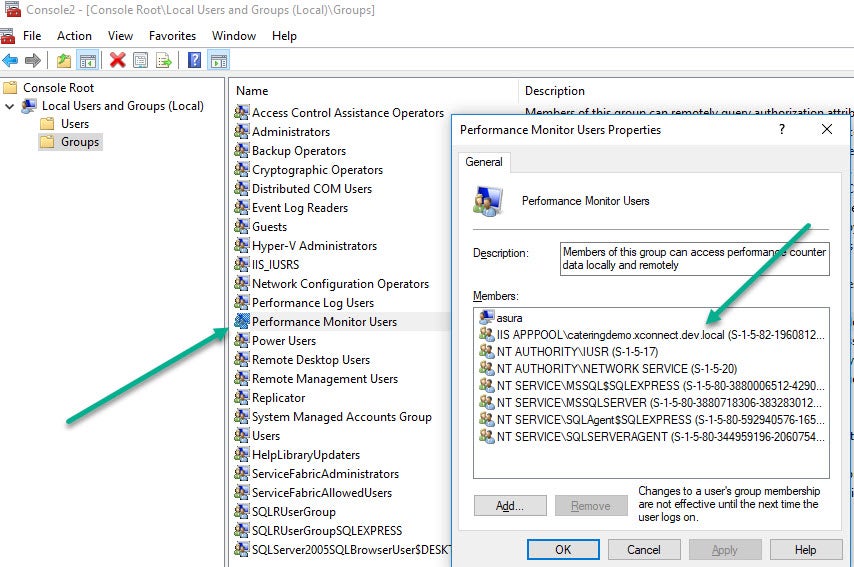Viewport: 854px width, 567px height.
Task: Click the Add... button
Action: pos(510,505)
